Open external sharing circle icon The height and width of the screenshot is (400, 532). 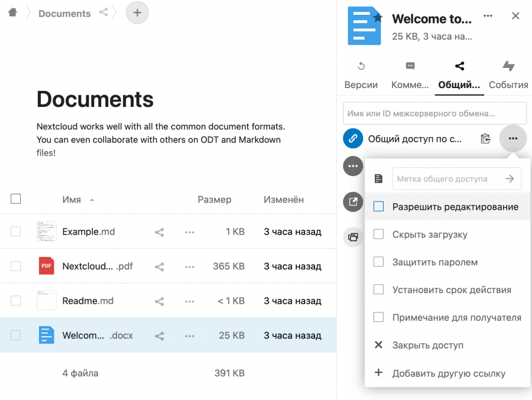point(353,201)
